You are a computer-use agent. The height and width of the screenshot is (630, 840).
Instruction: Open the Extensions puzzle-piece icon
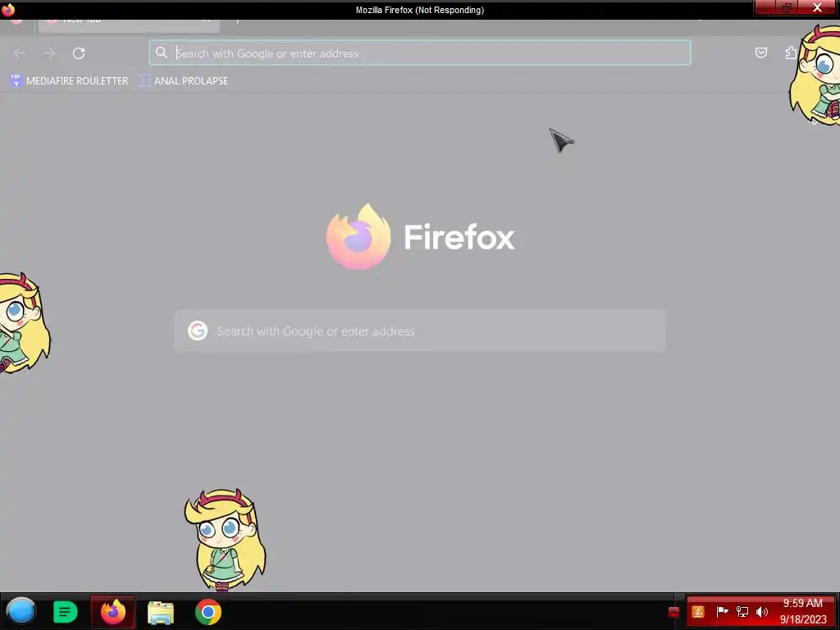[x=791, y=52]
